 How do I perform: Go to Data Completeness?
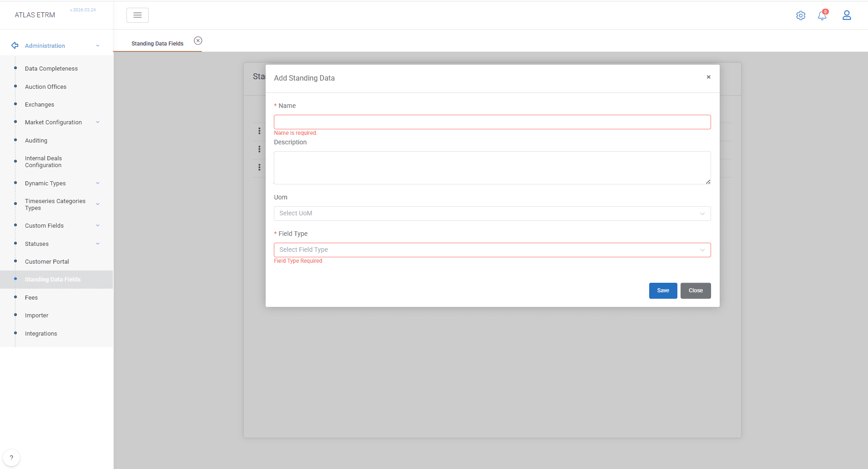(x=51, y=69)
